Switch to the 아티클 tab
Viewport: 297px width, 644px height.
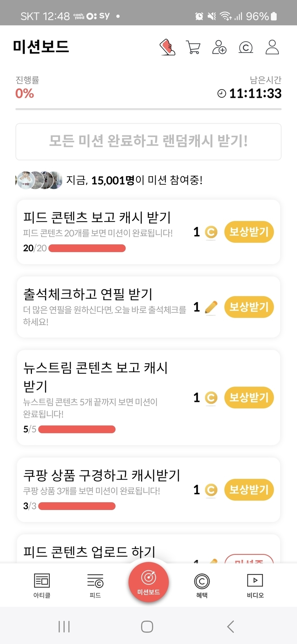click(x=42, y=585)
